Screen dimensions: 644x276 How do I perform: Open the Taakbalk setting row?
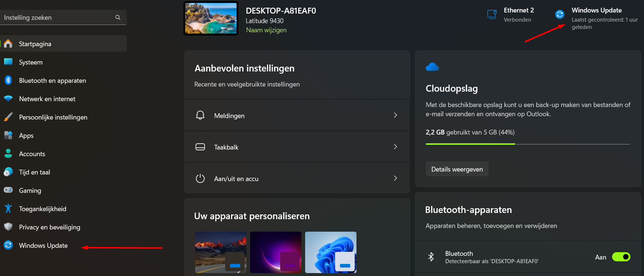(297, 147)
